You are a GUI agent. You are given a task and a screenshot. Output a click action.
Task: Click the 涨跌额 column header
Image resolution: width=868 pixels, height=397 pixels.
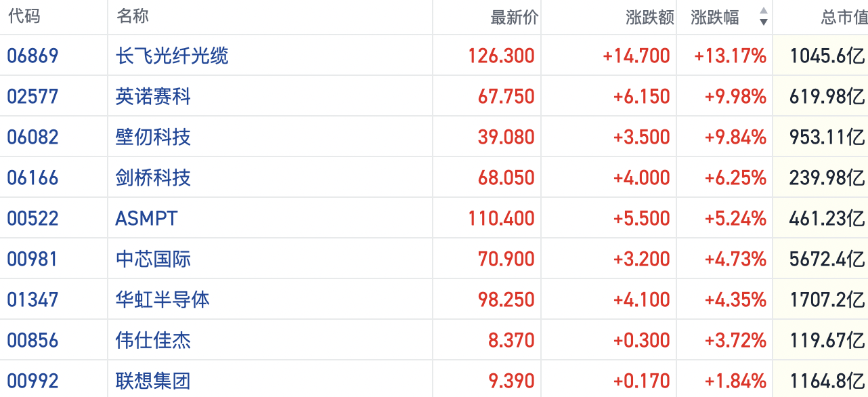tap(649, 18)
